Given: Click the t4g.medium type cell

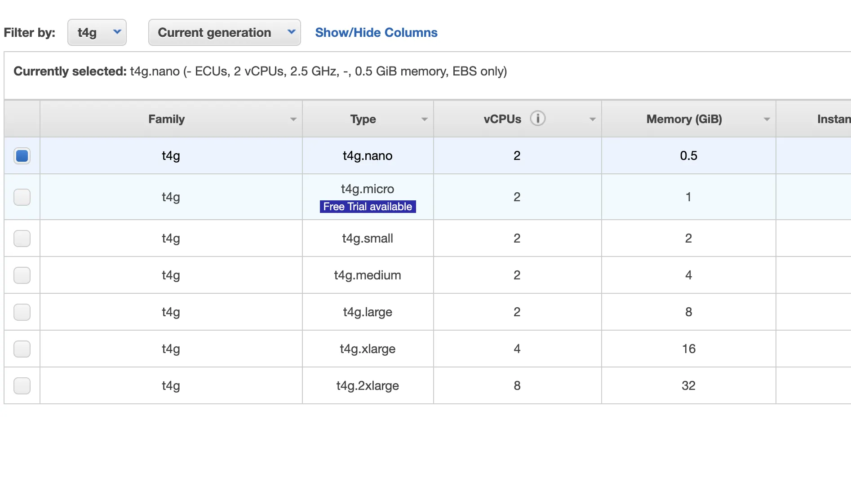Looking at the screenshot, I should coord(368,275).
